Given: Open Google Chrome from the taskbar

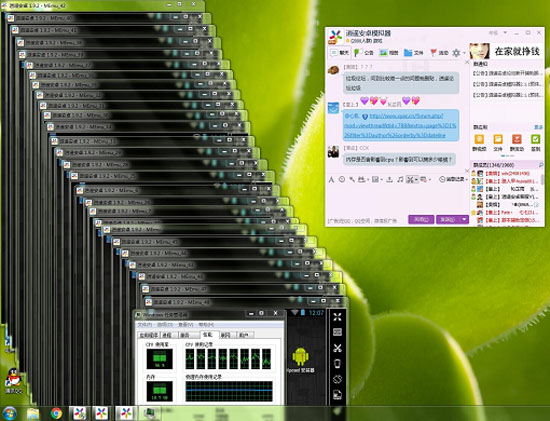Looking at the screenshot, I should (x=56, y=413).
